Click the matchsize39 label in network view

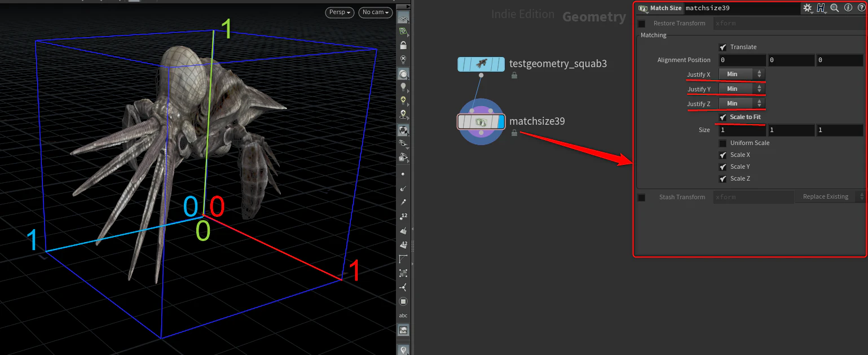point(537,121)
